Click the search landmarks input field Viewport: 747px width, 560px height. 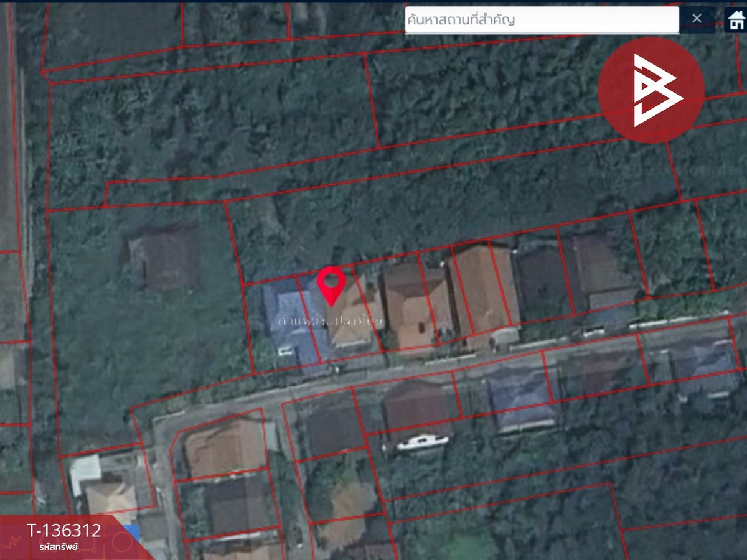coord(540,19)
